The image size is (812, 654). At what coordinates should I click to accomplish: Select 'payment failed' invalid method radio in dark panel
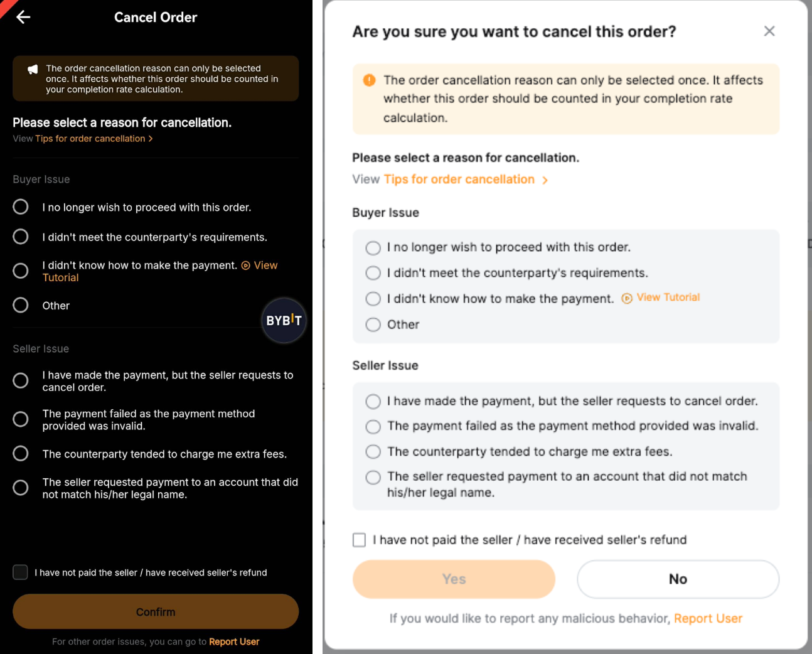pyautogui.click(x=21, y=419)
